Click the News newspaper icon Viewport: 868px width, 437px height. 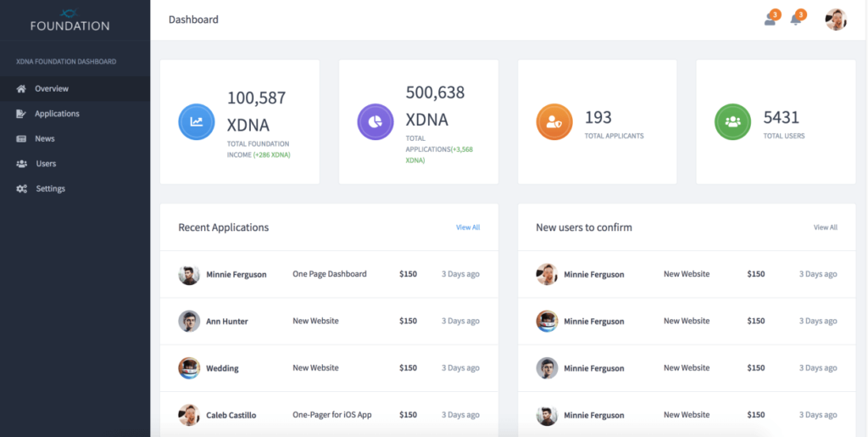coord(21,138)
